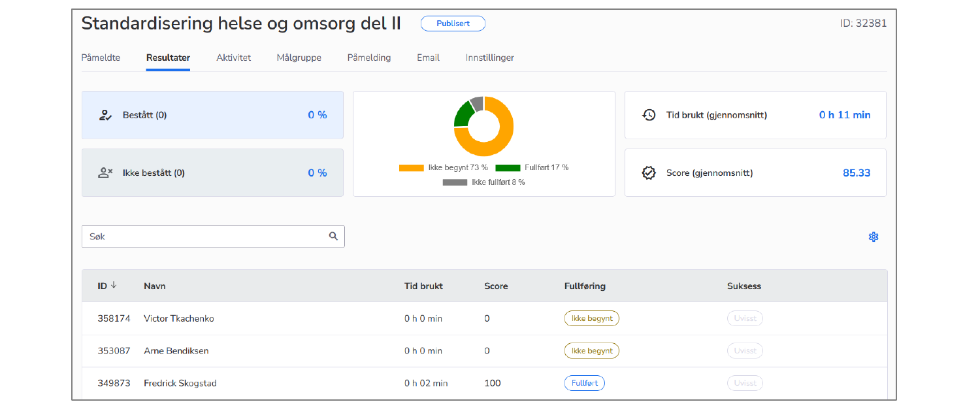Open the Påmeldte tab

click(x=101, y=58)
